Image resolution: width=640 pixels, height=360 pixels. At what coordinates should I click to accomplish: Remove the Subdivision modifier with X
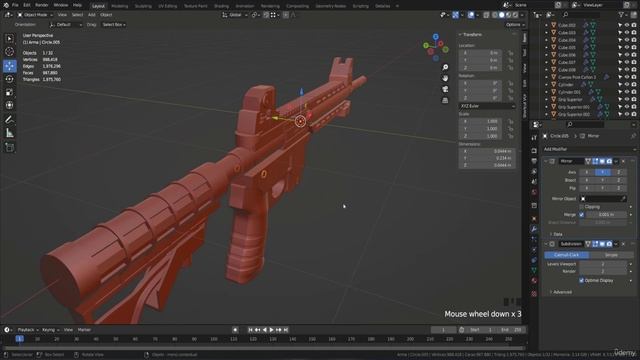pos(623,244)
